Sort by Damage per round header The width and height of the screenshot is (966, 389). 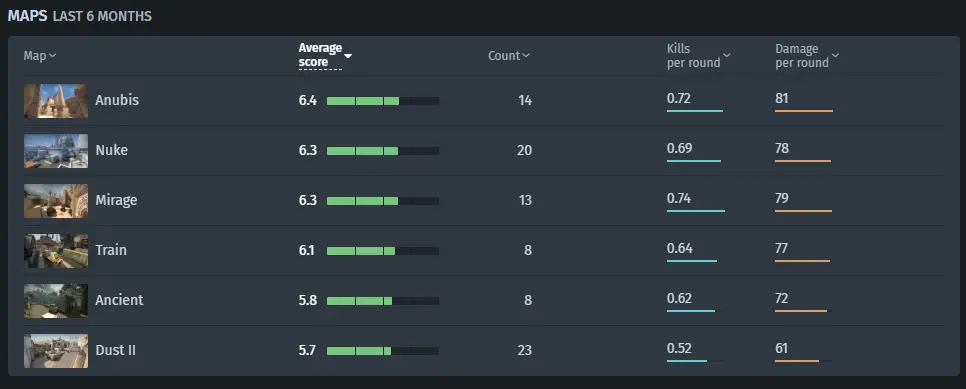point(807,56)
